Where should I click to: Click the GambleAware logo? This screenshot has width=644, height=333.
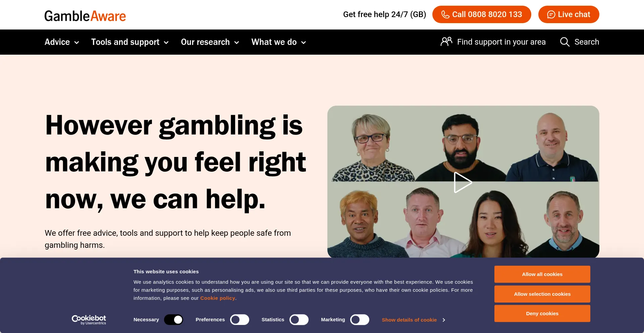[x=85, y=16]
